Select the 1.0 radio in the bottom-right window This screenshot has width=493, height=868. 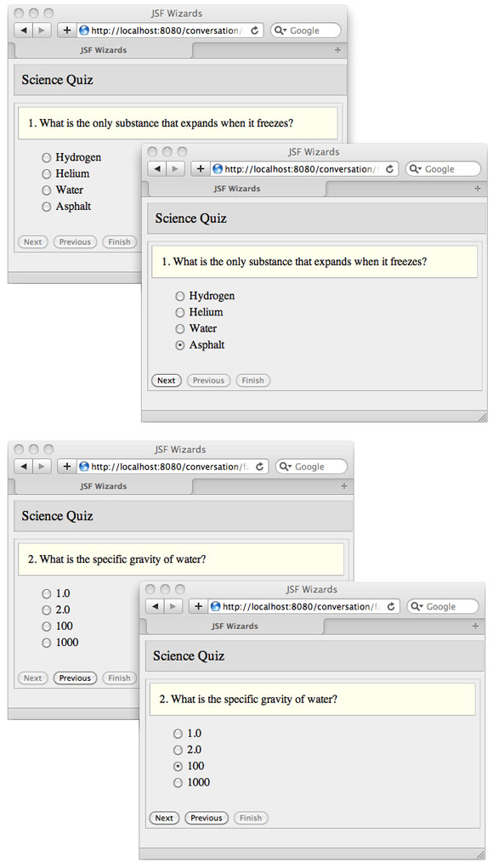click(178, 734)
